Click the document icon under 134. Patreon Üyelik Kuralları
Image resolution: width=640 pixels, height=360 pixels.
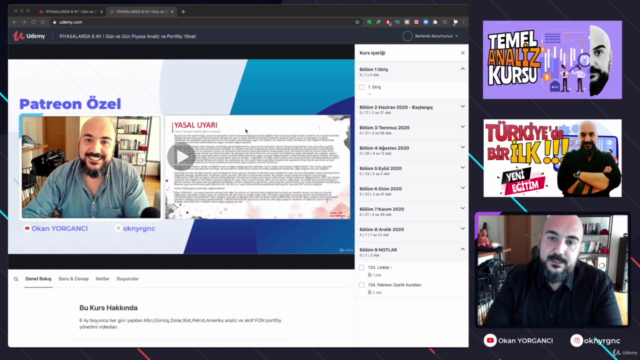point(370,292)
